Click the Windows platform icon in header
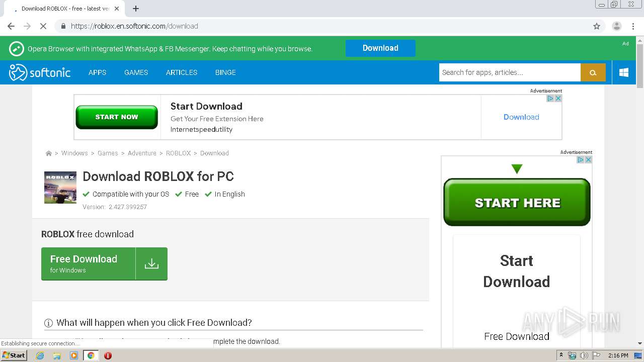The height and width of the screenshot is (362, 644). [624, 72]
